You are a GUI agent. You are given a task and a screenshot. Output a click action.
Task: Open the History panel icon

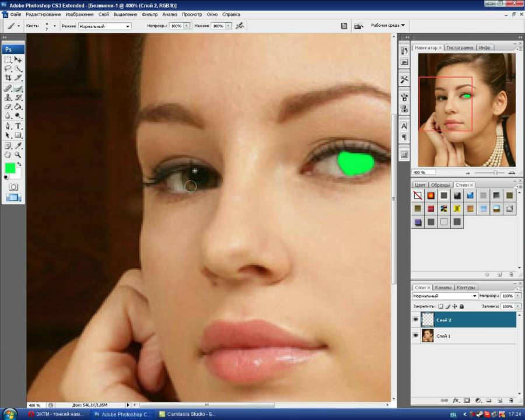pos(404,51)
